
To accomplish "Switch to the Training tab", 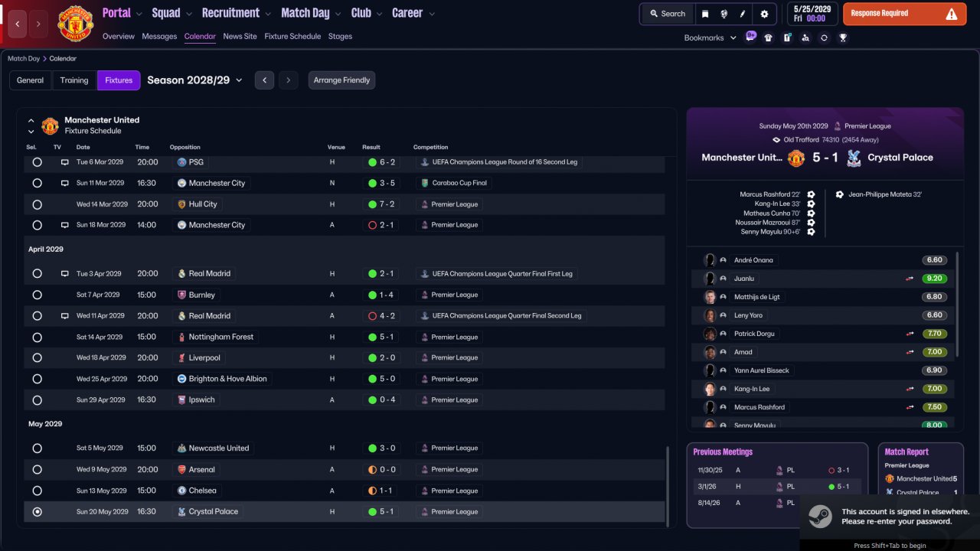I will (x=74, y=80).
